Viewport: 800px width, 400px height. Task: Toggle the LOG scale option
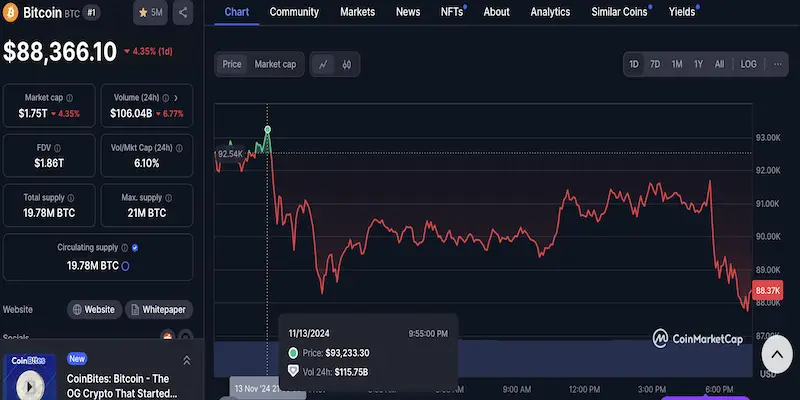click(748, 64)
